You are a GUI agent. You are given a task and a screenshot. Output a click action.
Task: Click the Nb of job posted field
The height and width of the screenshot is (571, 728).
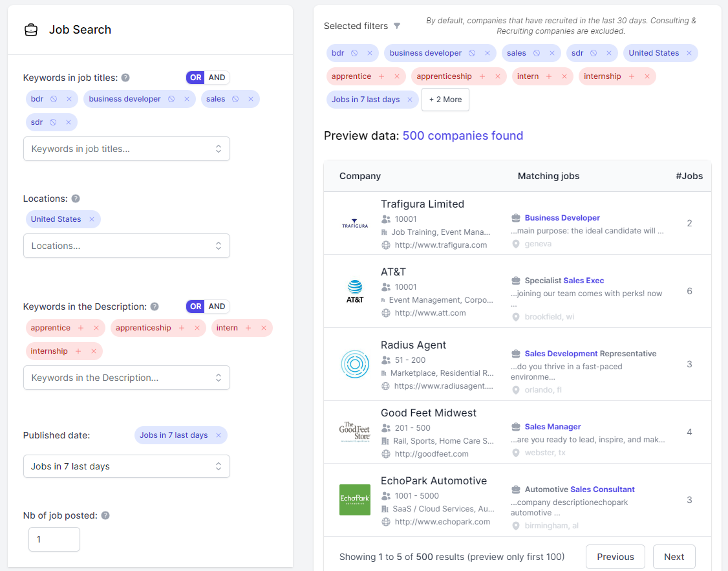coord(54,539)
